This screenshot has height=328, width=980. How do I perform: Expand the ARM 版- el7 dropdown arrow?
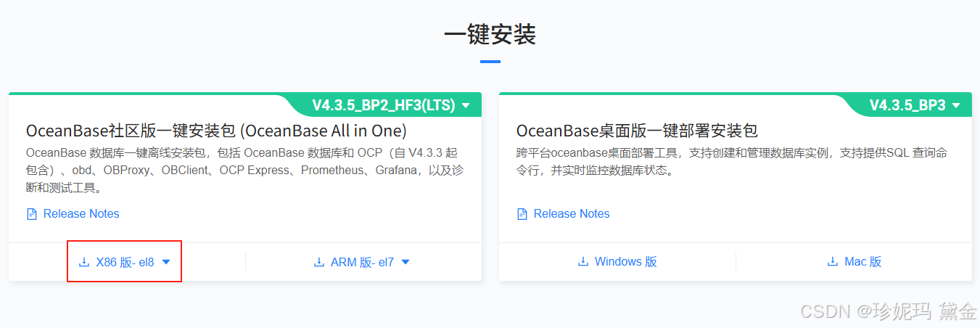coord(405,262)
